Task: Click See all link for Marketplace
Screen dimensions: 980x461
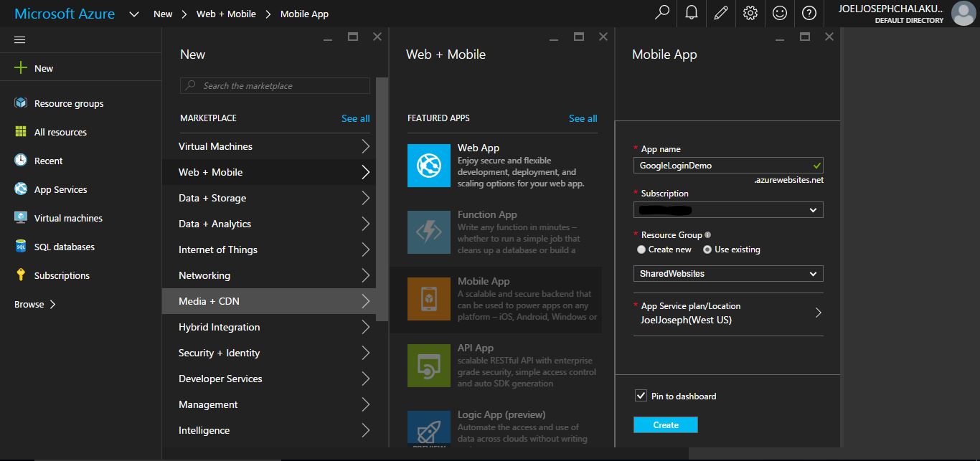Action: point(356,118)
